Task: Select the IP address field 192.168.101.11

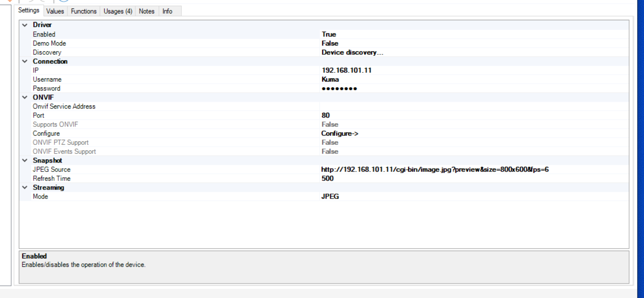Action: pos(346,70)
